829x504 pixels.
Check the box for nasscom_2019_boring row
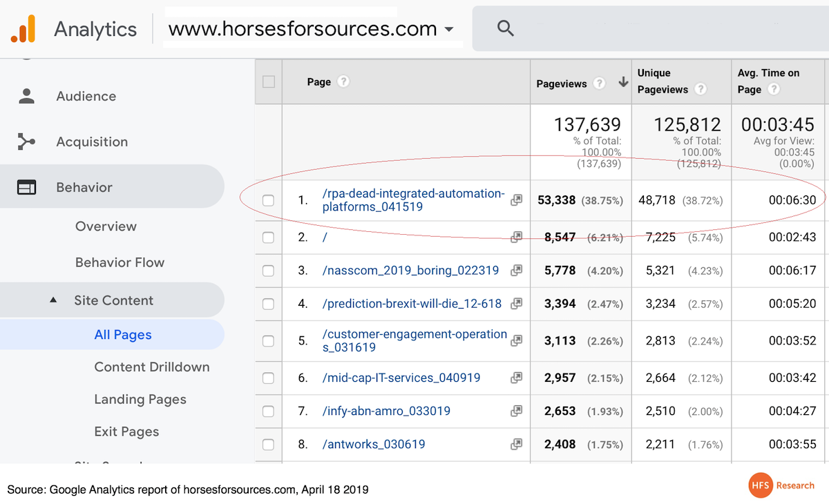click(x=269, y=271)
